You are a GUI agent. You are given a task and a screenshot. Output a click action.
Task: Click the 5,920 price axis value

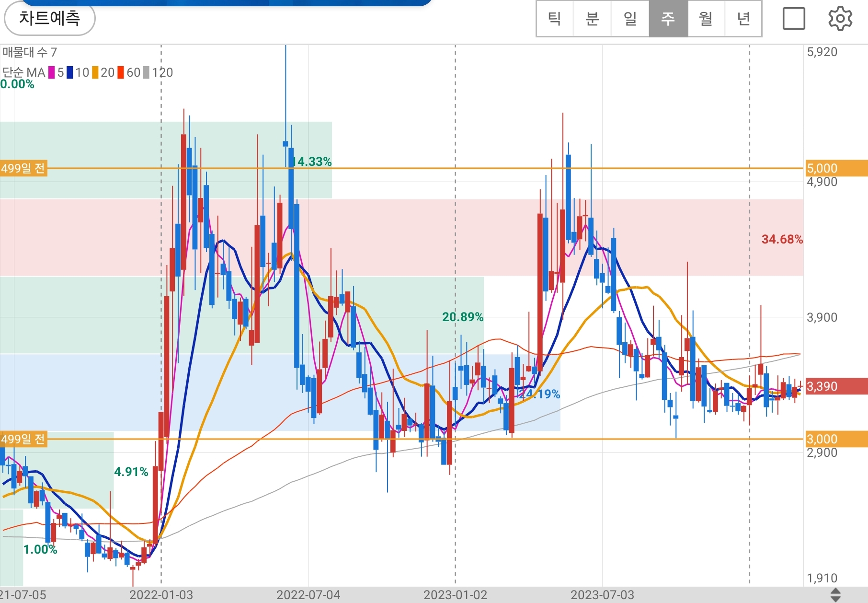click(822, 52)
